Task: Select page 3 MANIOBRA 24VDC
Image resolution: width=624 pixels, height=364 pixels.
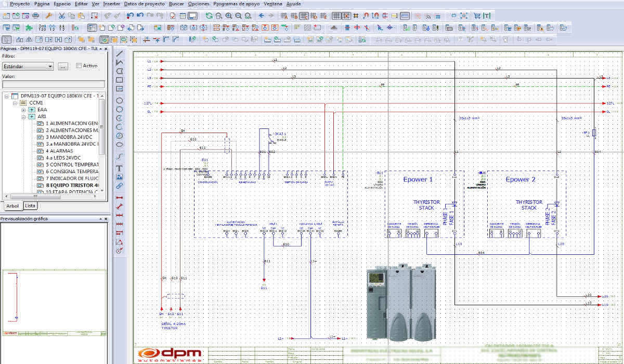Action: coord(68,137)
